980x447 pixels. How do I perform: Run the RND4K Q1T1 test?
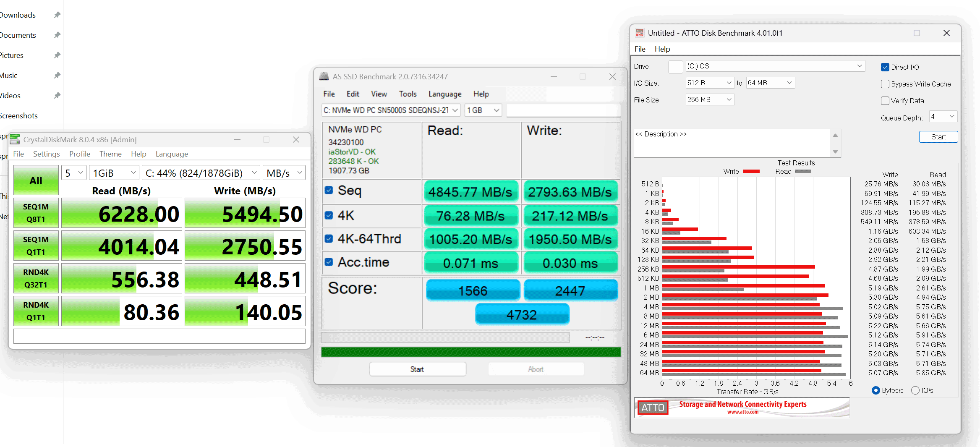36,311
